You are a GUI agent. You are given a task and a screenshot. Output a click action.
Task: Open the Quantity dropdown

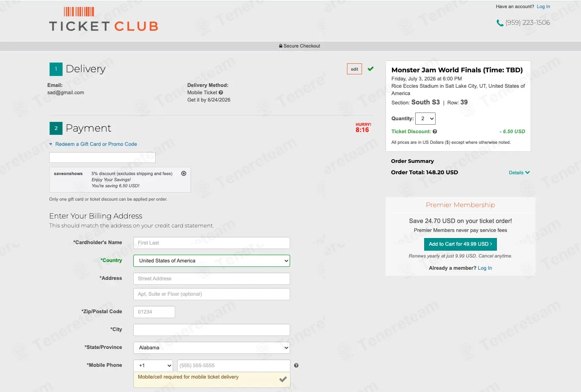[425, 119]
